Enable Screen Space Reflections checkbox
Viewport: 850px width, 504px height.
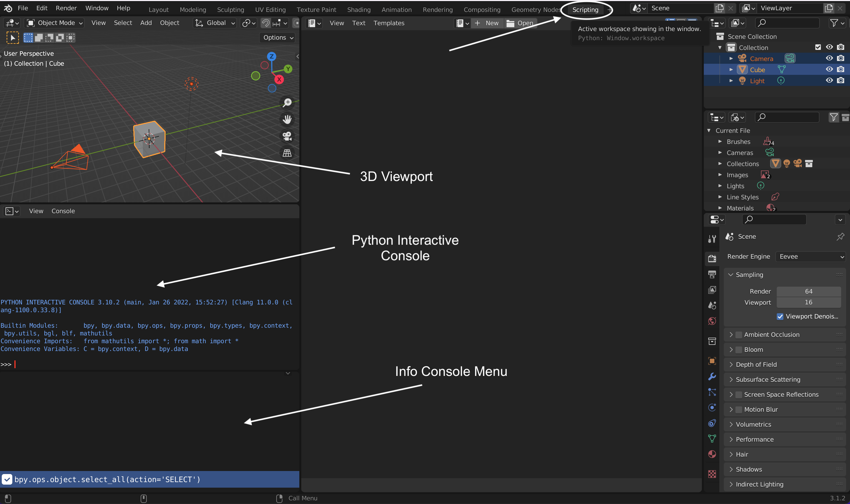(738, 395)
